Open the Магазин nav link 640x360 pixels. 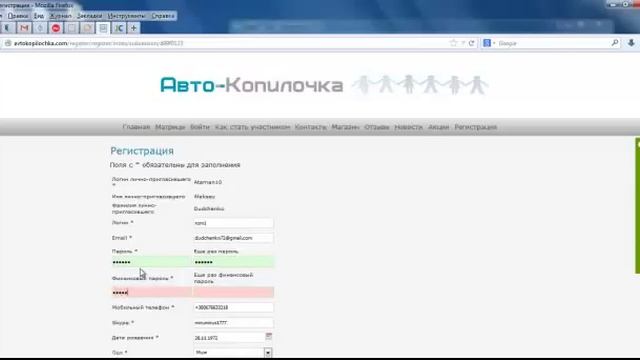click(x=345, y=127)
